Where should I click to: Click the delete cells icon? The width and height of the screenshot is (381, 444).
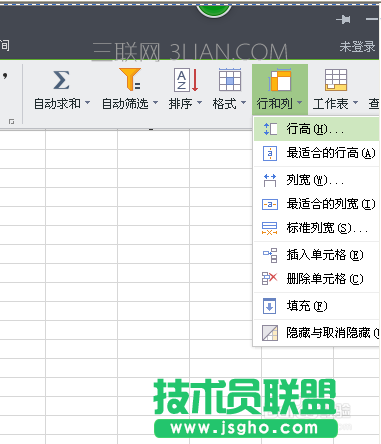pos(270,279)
